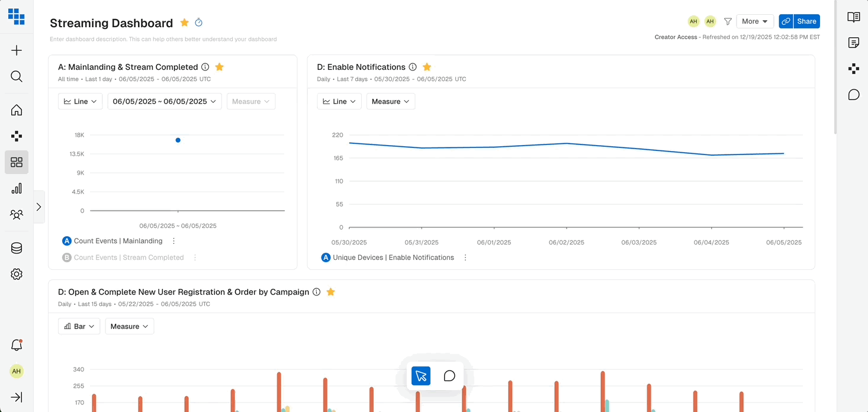The image size is (868, 412).
Task: Click info icon beside Enable Notifications title
Action: (413, 67)
